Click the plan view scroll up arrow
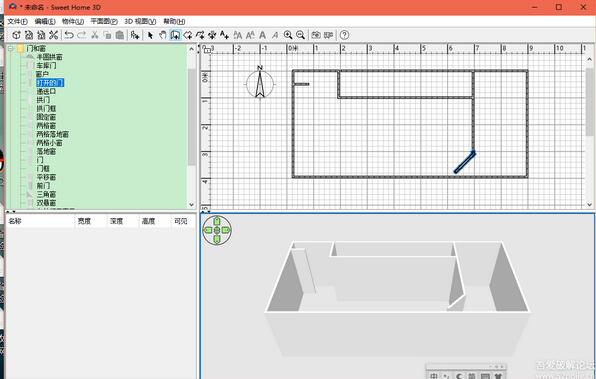 [590, 59]
